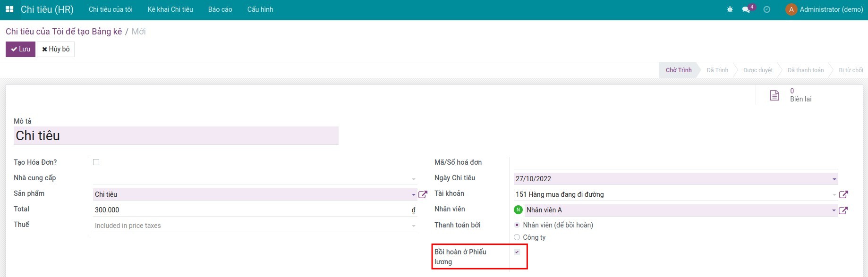The height and width of the screenshot is (277, 868).
Task: Open the apps grid menu icon
Action: [9, 9]
